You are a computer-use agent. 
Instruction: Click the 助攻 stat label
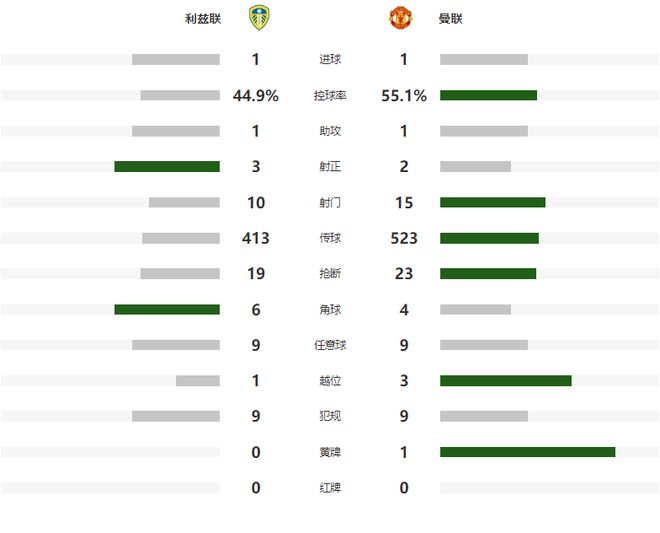pos(329,131)
